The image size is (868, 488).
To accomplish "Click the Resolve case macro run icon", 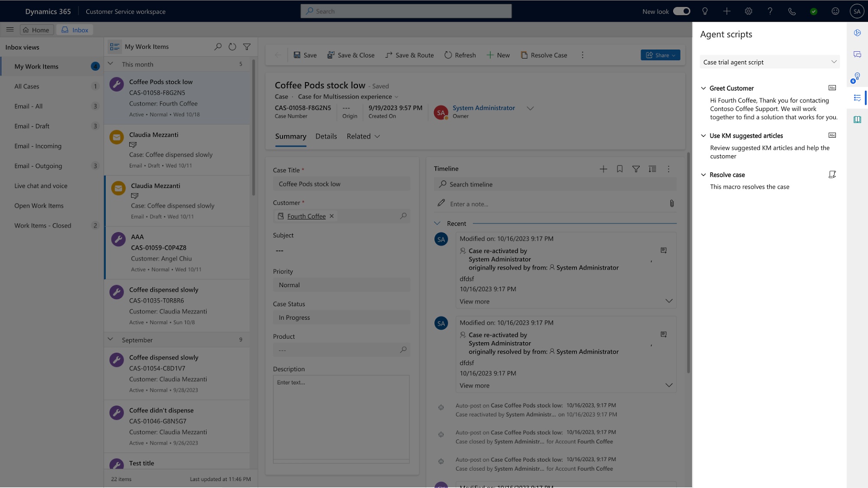I will pyautogui.click(x=832, y=174).
